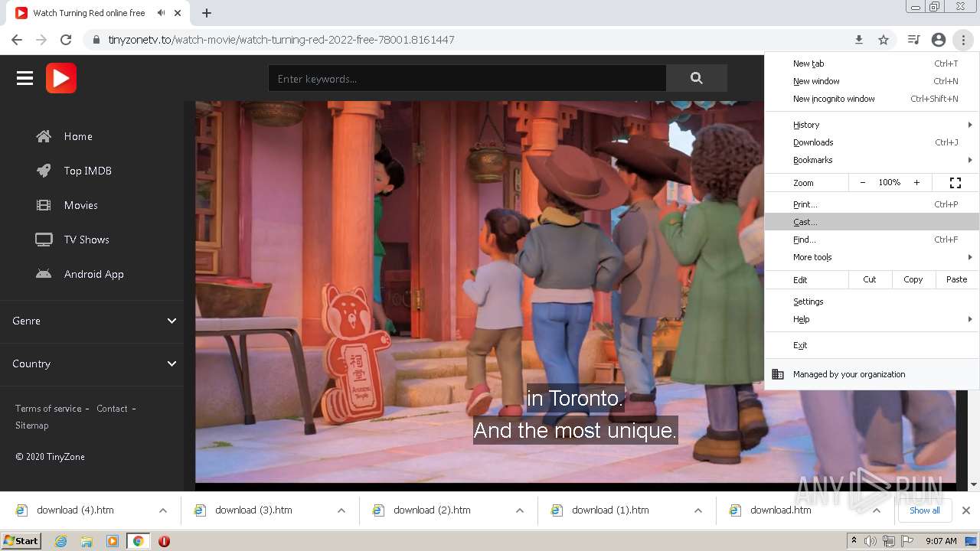Viewport: 980px width, 551px height.
Task: Toggle fullscreen in the Zoom row
Action: pyautogui.click(x=955, y=183)
